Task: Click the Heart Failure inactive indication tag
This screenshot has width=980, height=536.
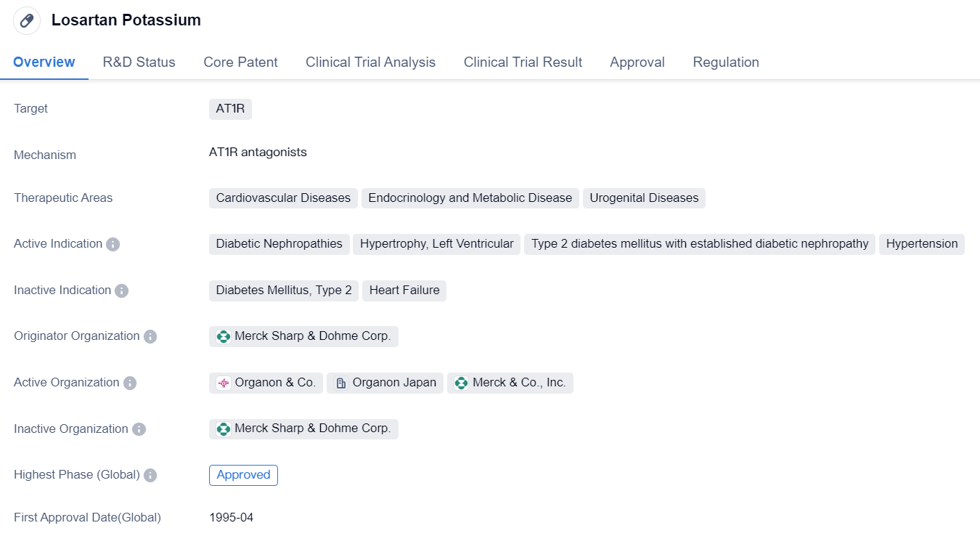Action: pyautogui.click(x=404, y=291)
